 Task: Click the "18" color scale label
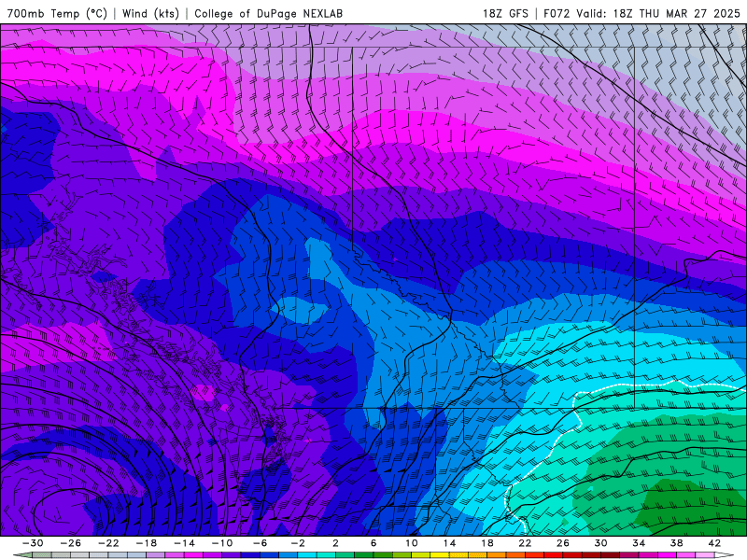tap(487, 543)
